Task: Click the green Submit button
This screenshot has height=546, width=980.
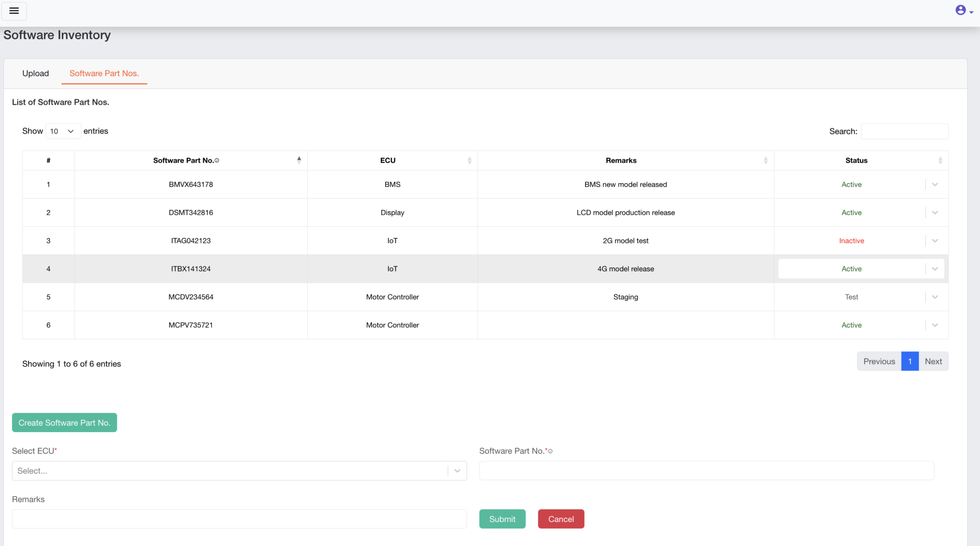Action: [x=502, y=519]
